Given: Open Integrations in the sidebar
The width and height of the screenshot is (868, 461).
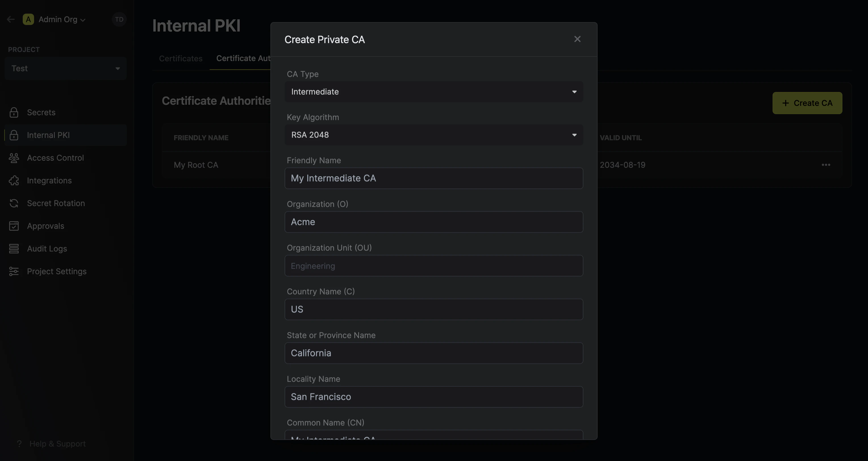Looking at the screenshot, I should [66, 181].
